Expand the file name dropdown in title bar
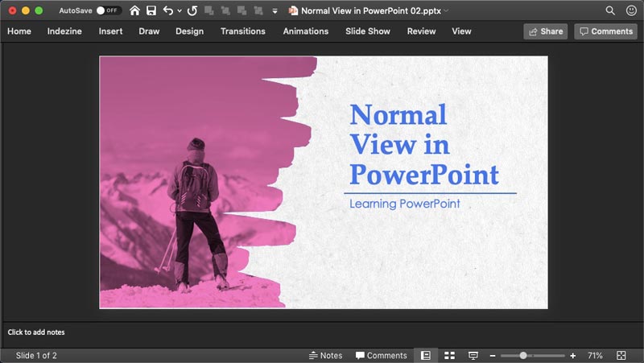 coord(446,11)
